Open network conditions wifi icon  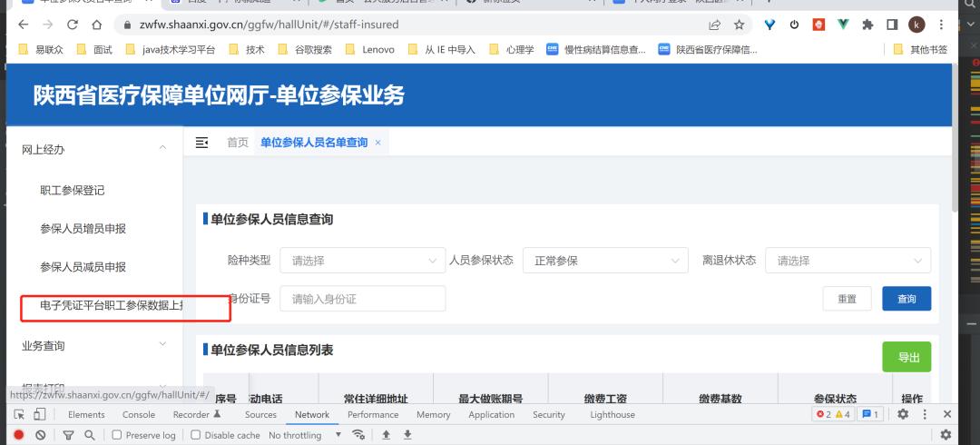coord(358,434)
